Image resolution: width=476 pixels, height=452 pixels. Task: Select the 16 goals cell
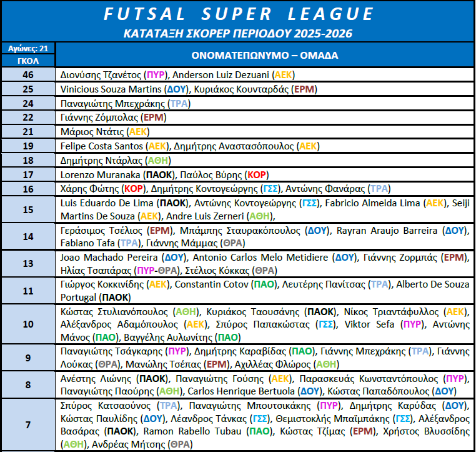tap(28, 189)
